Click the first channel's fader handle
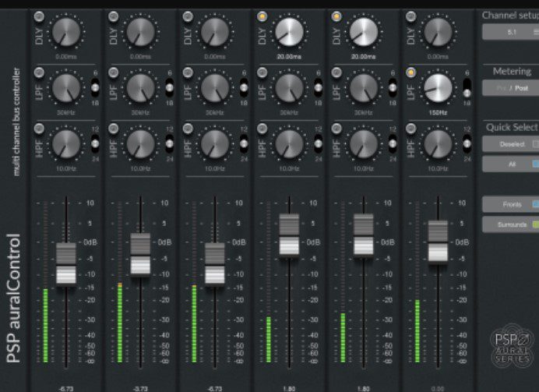This screenshot has width=539, height=392. click(x=66, y=263)
